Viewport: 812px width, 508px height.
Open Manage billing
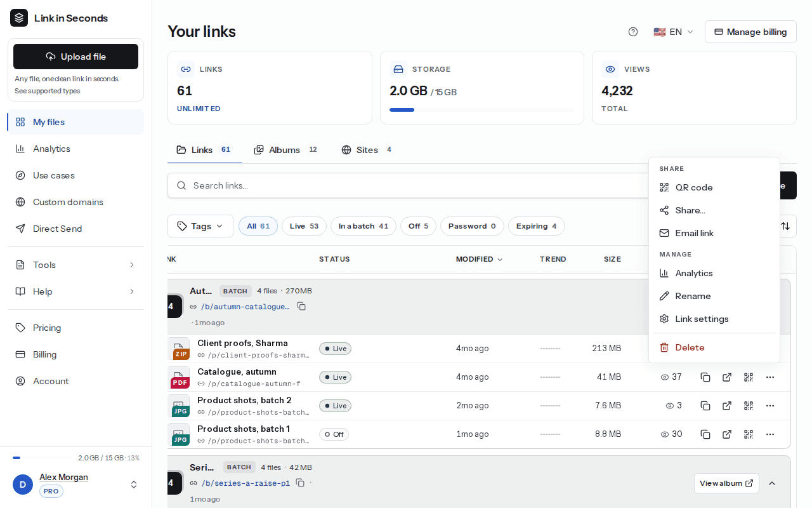(750, 32)
